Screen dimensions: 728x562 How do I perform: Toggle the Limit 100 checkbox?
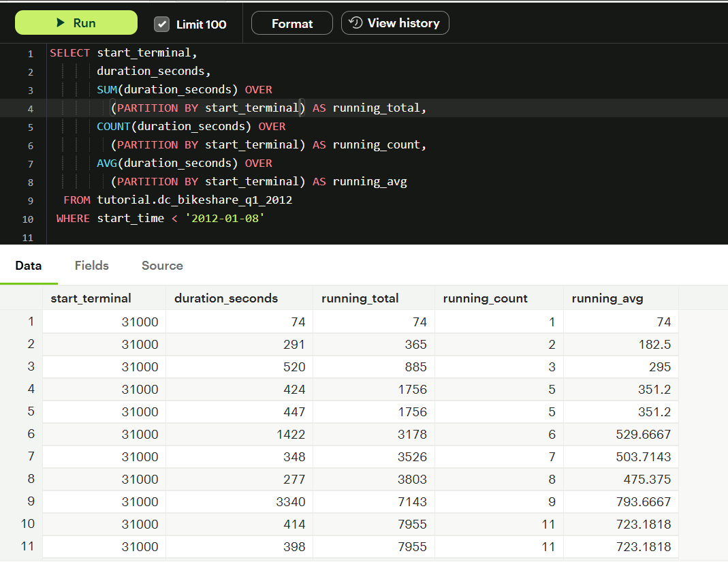click(x=161, y=24)
